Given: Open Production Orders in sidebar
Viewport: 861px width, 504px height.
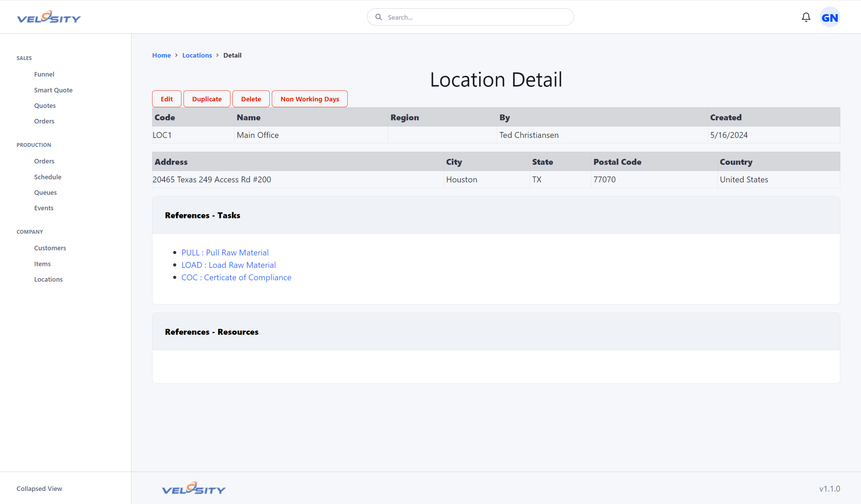Looking at the screenshot, I should tap(44, 161).
